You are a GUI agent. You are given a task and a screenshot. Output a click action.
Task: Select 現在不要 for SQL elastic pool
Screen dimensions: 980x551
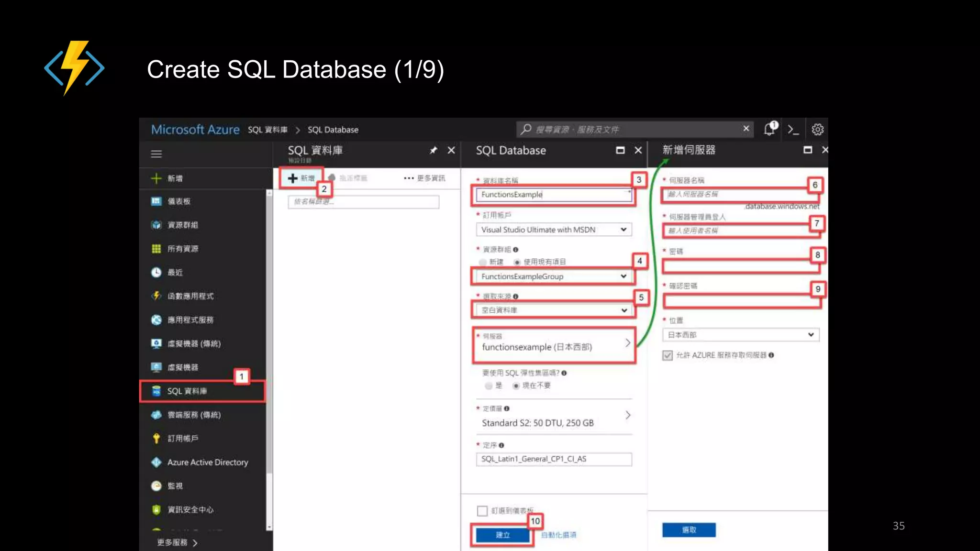point(516,386)
